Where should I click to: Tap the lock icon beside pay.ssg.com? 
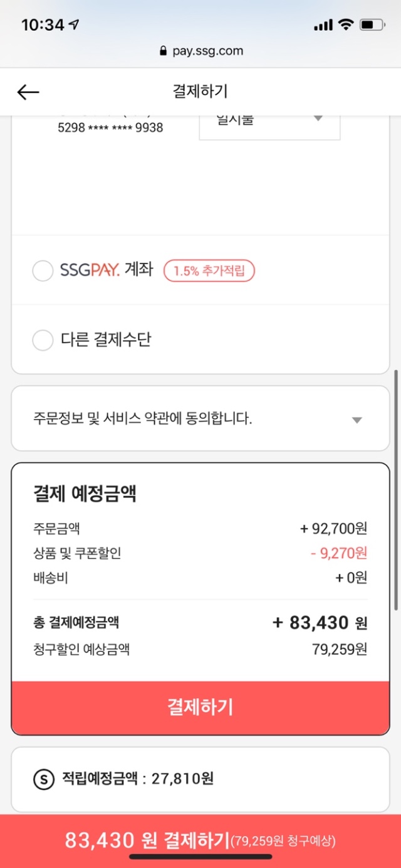coord(164,51)
